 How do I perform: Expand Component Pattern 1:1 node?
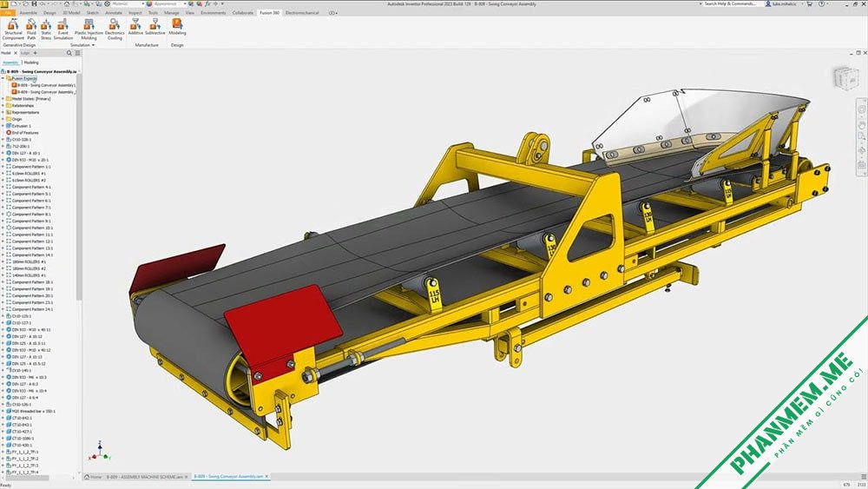3,167
